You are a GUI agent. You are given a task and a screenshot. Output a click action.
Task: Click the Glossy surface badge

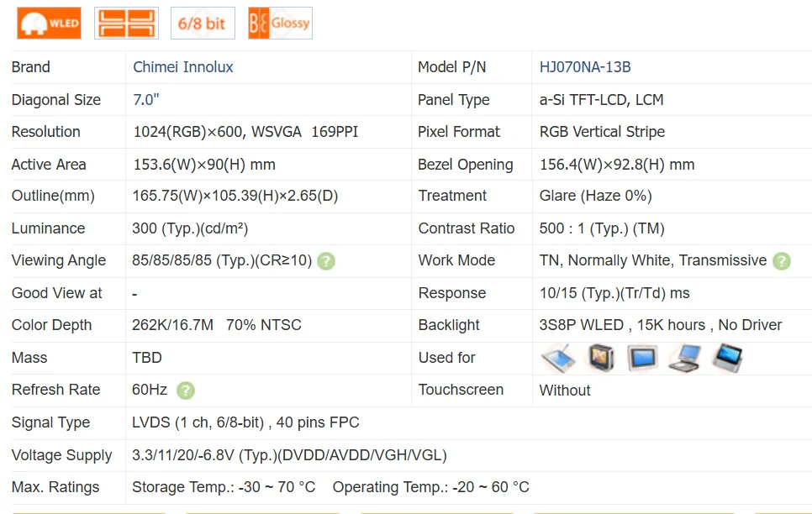coord(280,24)
